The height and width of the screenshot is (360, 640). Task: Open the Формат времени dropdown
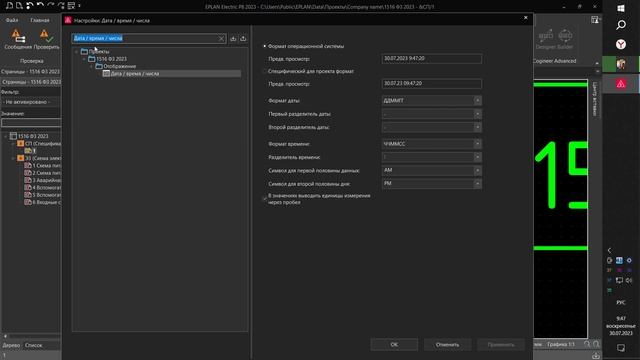(431, 144)
